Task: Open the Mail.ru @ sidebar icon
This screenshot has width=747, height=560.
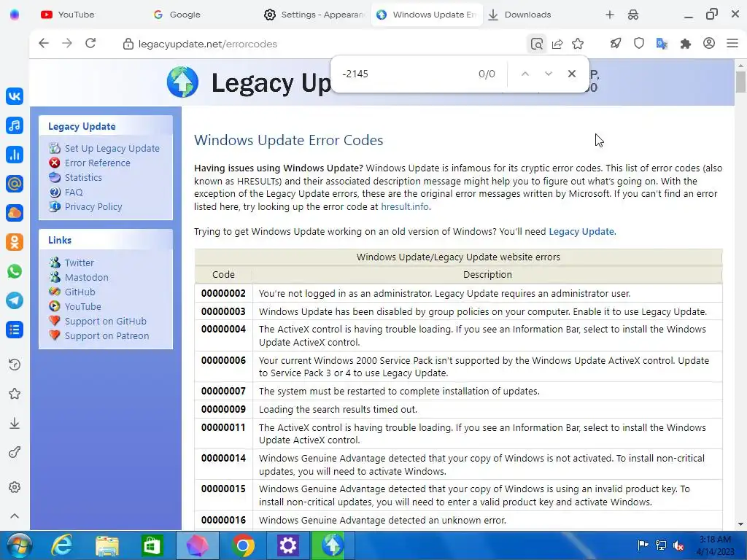Action: click(x=15, y=183)
